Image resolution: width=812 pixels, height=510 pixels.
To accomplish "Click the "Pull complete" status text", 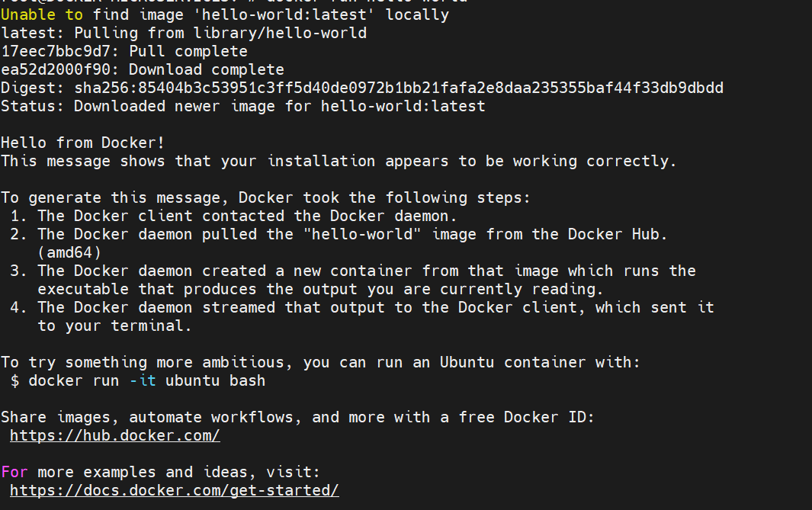I will pos(188,52).
